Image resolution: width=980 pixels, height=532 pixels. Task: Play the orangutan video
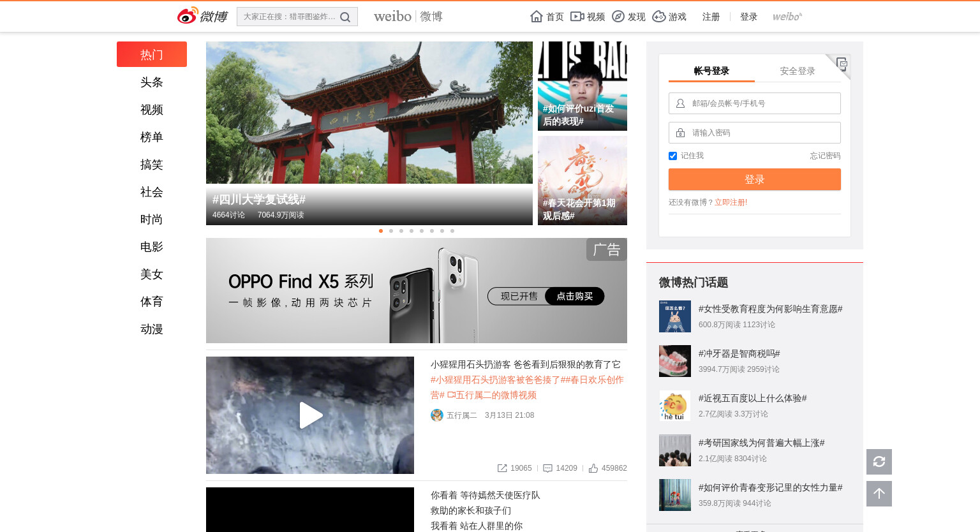tap(311, 415)
